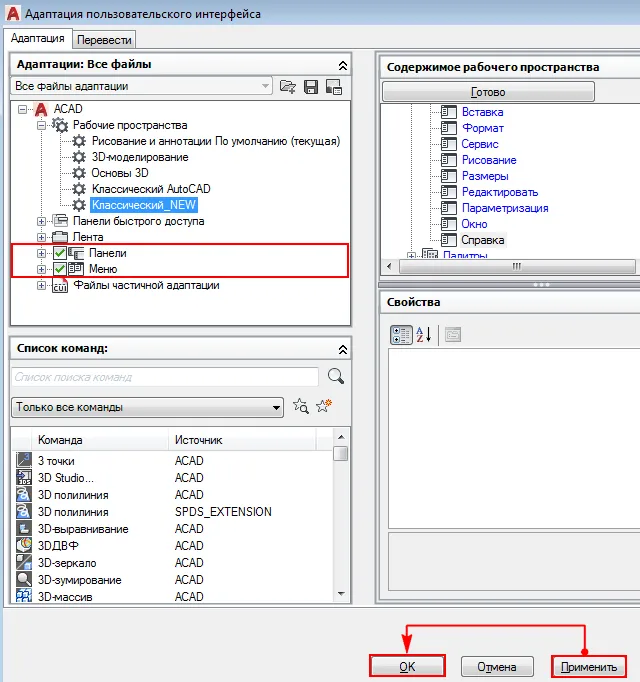Click the Применить button

tap(589, 667)
